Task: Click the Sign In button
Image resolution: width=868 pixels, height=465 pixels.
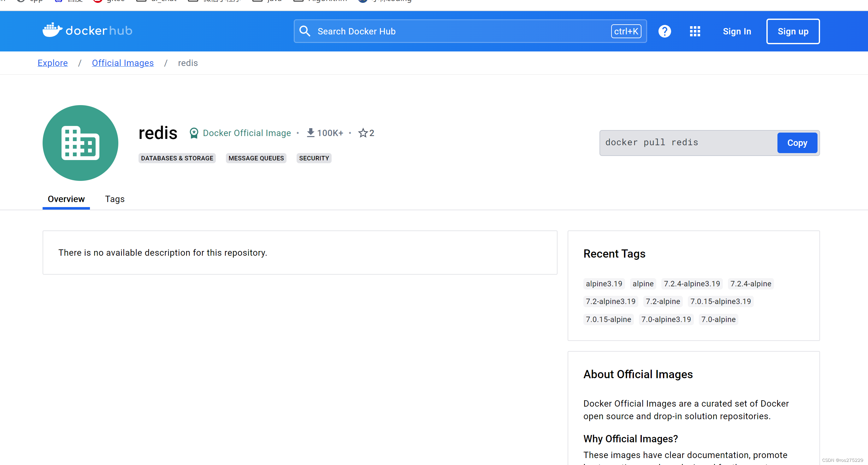Action: (737, 31)
